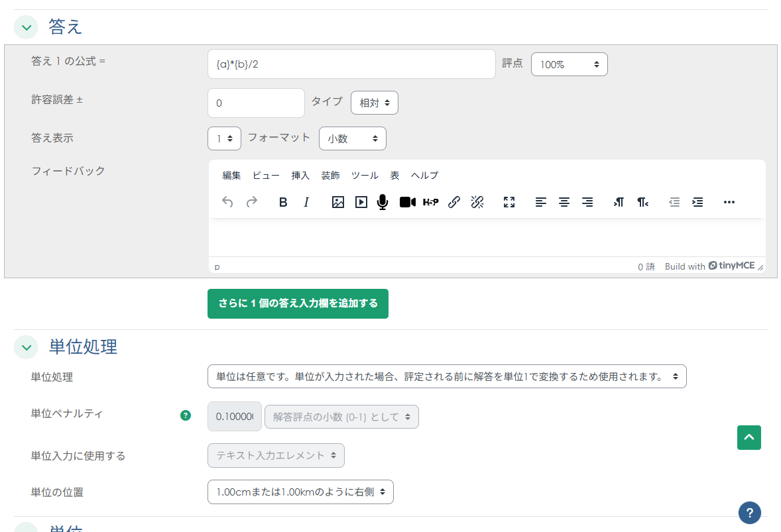Click the 答え 1 の公式 input field
This screenshot has height=532, width=781.
[x=351, y=64]
